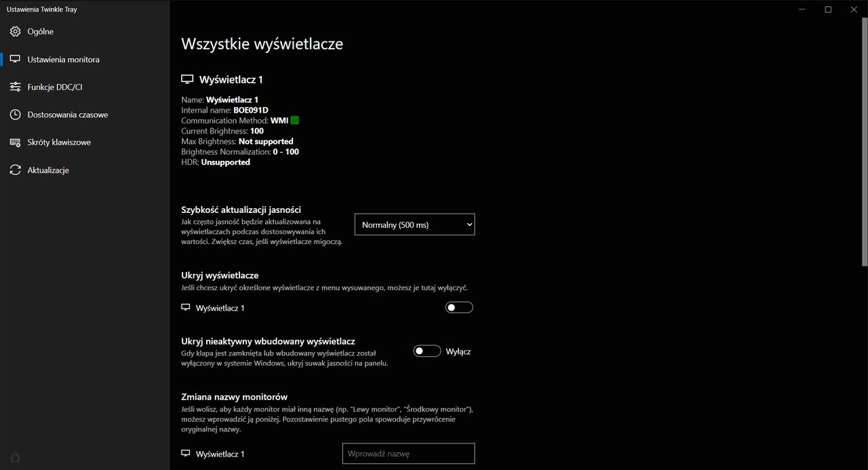Click the Wprowadź nazwę input field
This screenshot has width=868, height=470.
click(408, 454)
